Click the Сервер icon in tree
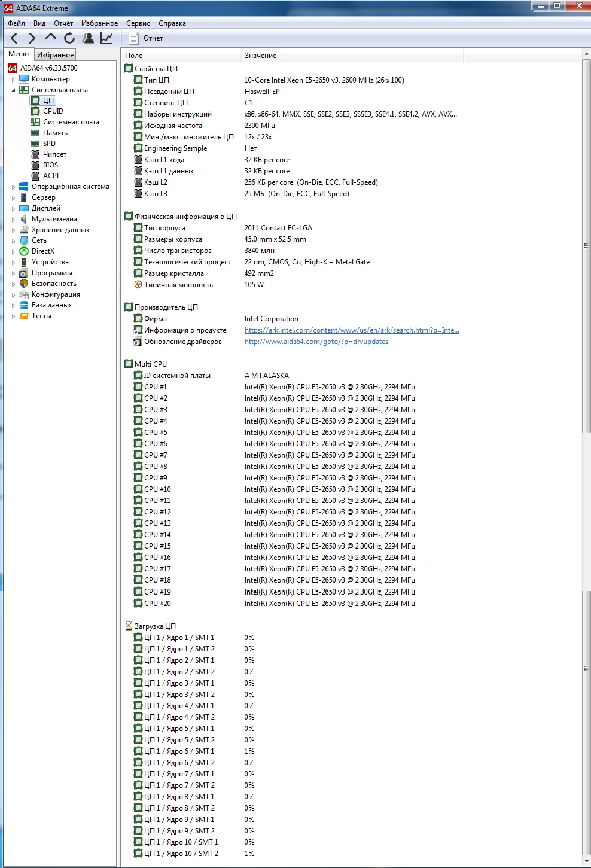 pyautogui.click(x=24, y=197)
